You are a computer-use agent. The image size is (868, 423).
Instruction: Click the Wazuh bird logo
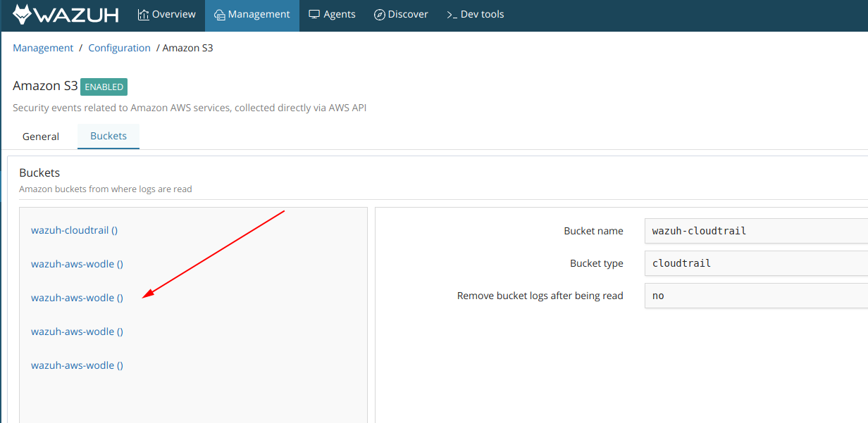[x=25, y=14]
